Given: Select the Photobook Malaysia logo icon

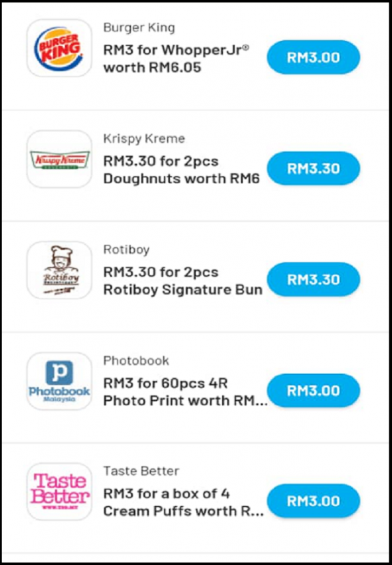Looking at the screenshot, I should pos(59,381).
